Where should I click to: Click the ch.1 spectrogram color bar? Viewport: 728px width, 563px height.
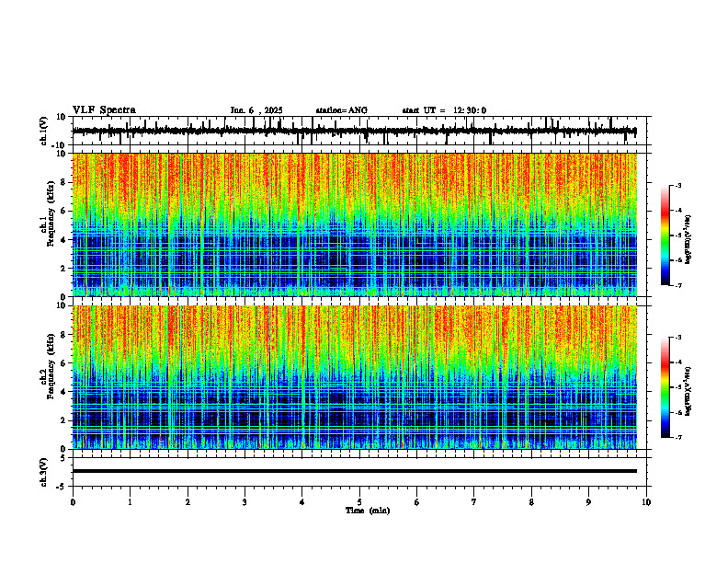click(x=665, y=236)
